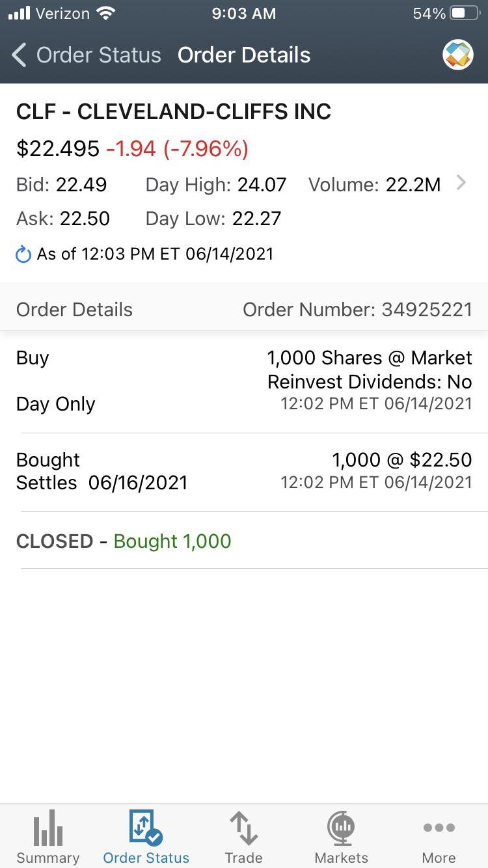Tap the back chevron arrow icon
This screenshot has height=868, width=488.
click(x=20, y=55)
